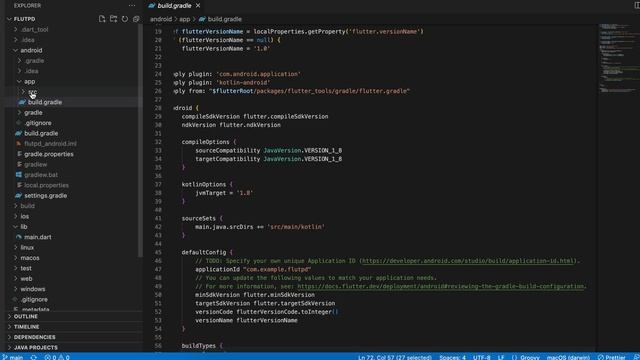The height and width of the screenshot is (360, 640).
Task: Click the New Folder icon in Explorer header
Action: 113,19
